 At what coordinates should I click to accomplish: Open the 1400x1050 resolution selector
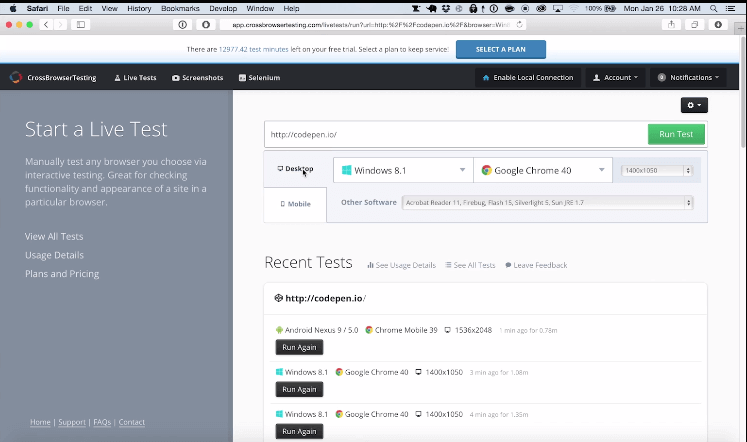656,170
